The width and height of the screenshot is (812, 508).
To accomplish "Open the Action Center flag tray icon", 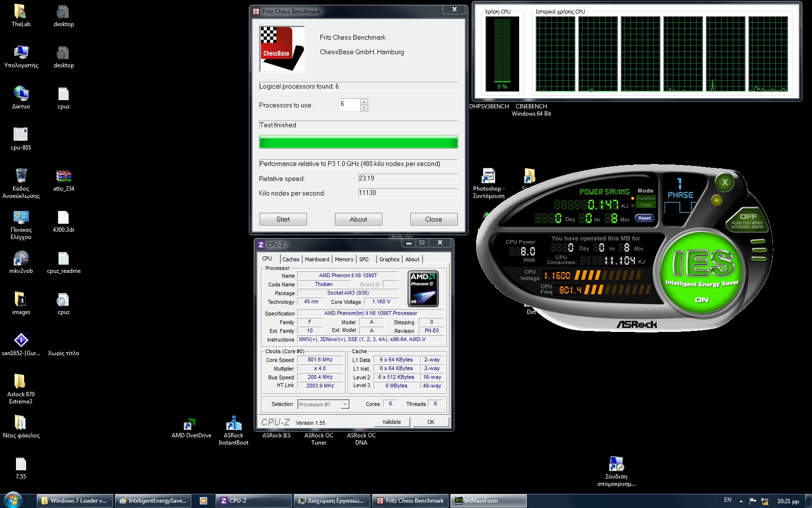I will tap(753, 501).
